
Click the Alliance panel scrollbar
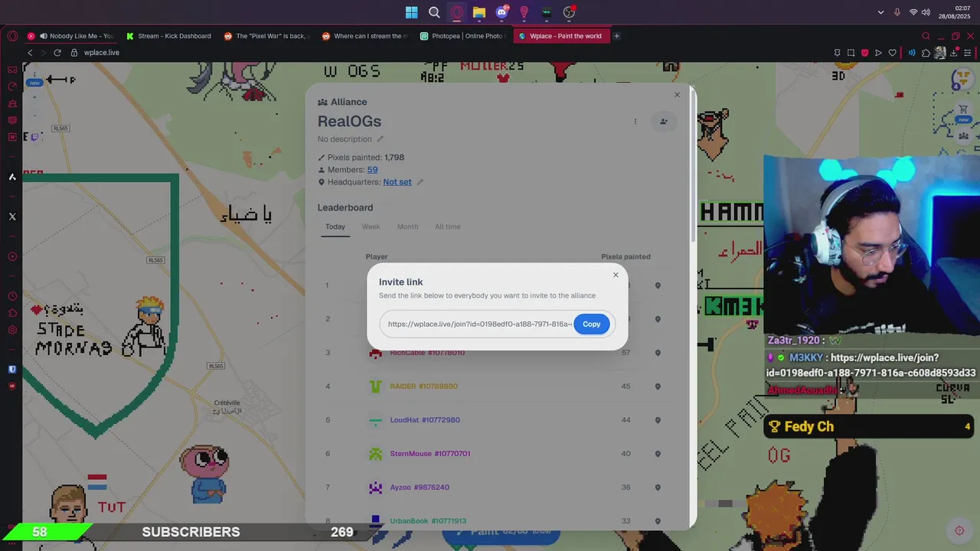point(693,165)
